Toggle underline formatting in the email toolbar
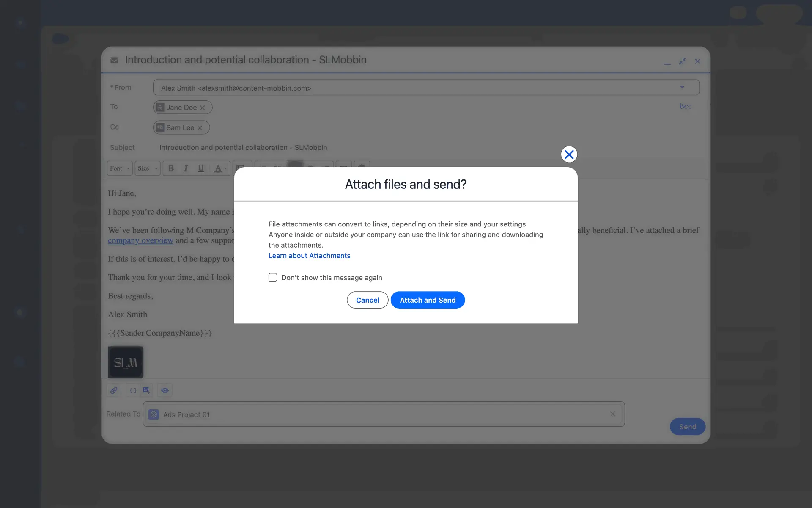The image size is (812, 508). 201,168
